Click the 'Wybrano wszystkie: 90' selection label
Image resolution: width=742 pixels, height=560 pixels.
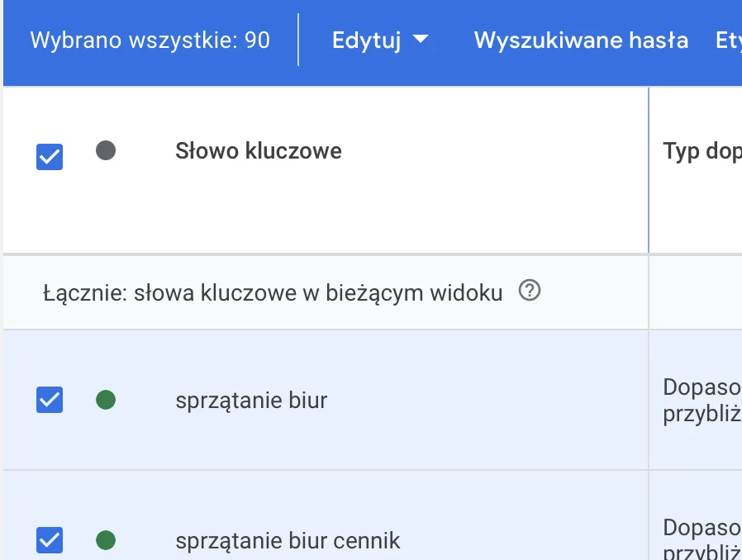pos(150,40)
